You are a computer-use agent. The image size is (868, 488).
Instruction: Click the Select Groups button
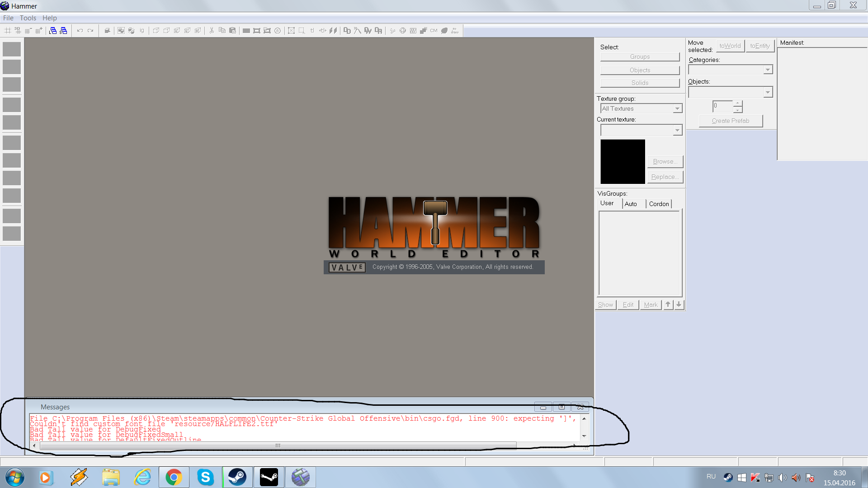click(x=640, y=57)
